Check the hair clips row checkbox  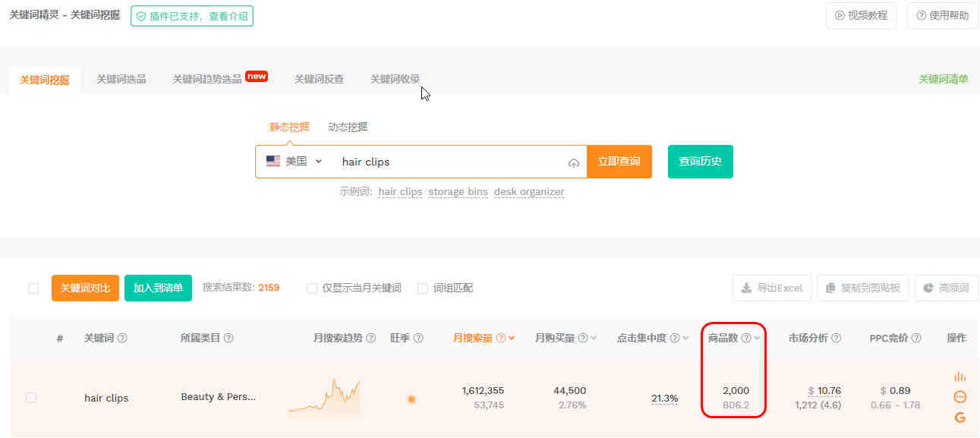coord(31,398)
